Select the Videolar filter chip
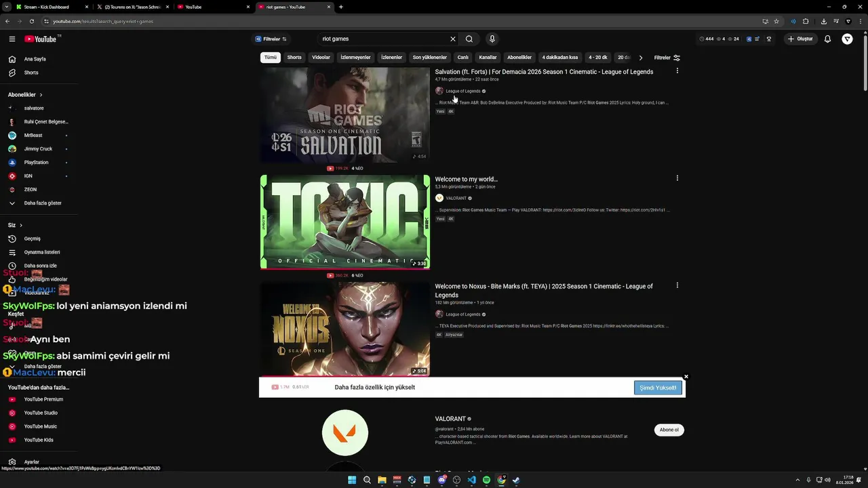Screen dimensions: 868x488 tap(321, 58)
